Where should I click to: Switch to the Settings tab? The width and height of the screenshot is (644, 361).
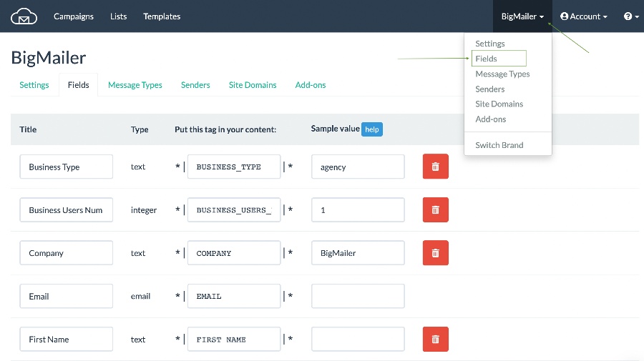[34, 85]
